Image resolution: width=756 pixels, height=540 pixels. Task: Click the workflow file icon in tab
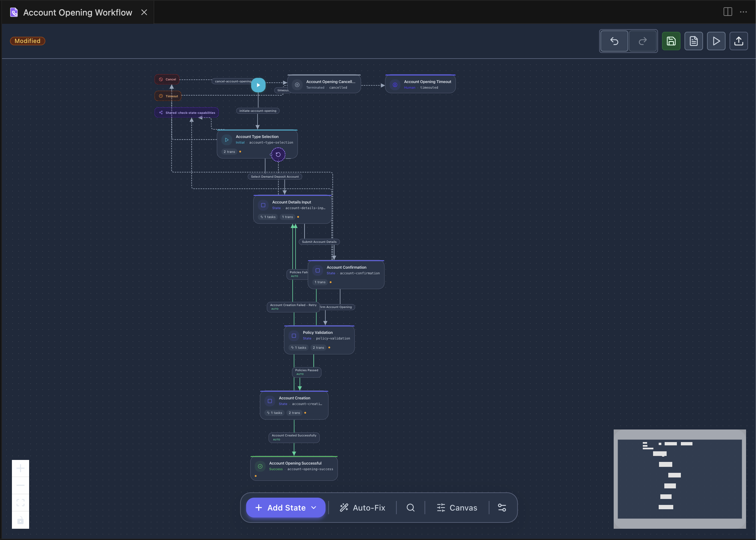(x=14, y=12)
